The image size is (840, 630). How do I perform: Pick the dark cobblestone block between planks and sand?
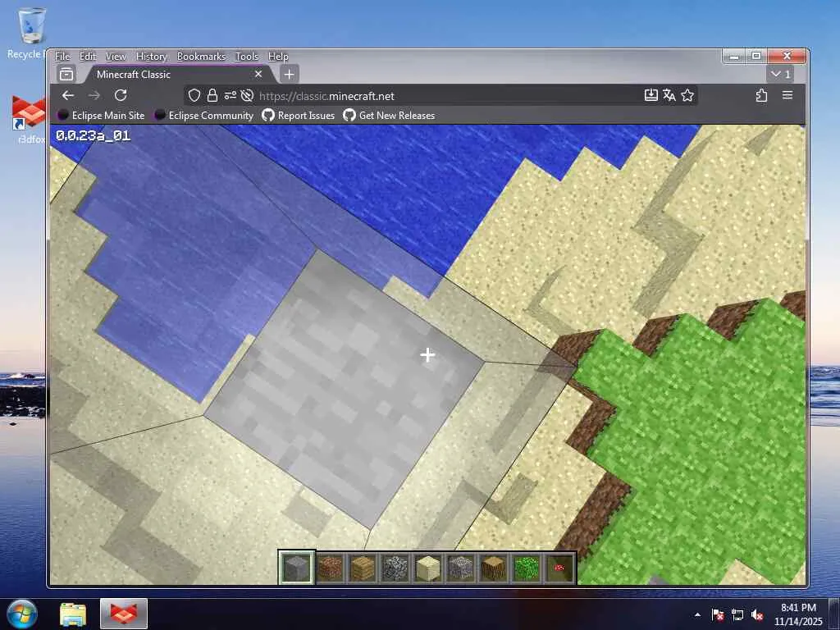coord(395,568)
